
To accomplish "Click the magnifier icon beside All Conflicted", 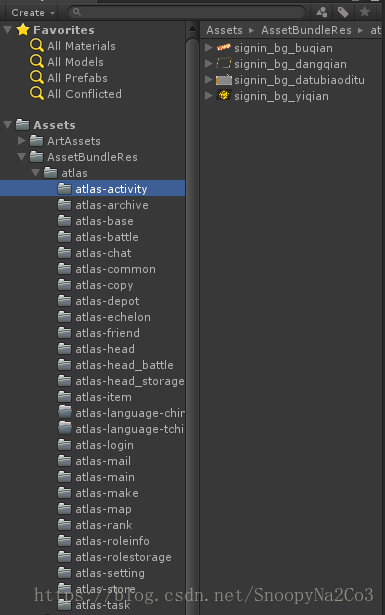I will (x=37, y=94).
